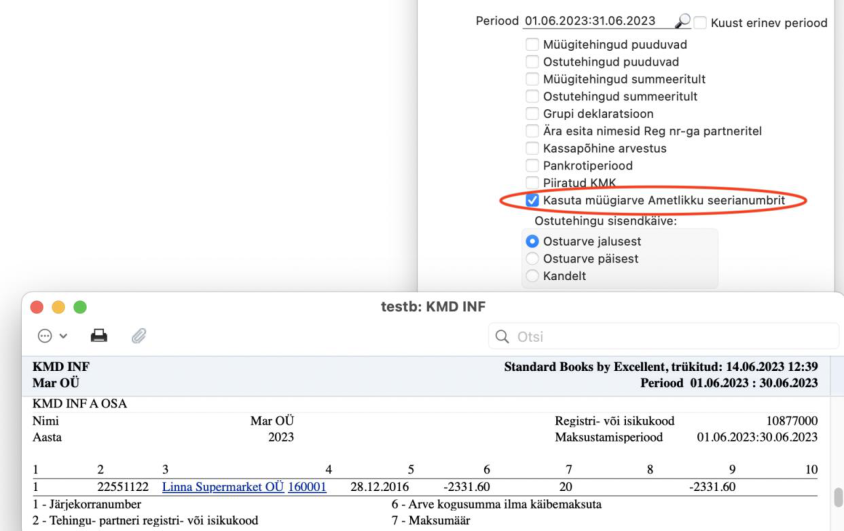The image size is (844, 531).
Task: Click the KMD INF A OSA heading
Action: click(x=80, y=403)
